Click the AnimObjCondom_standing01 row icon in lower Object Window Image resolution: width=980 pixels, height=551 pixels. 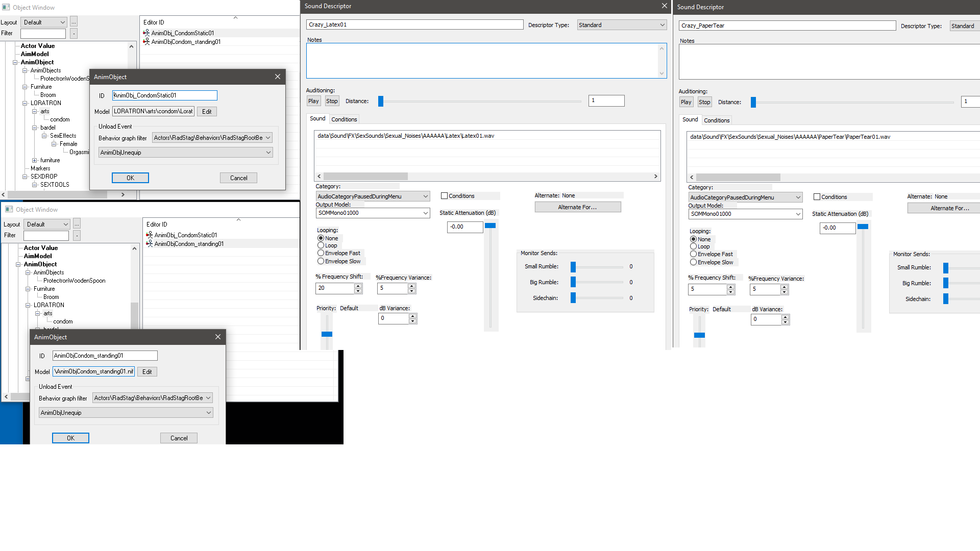(150, 244)
